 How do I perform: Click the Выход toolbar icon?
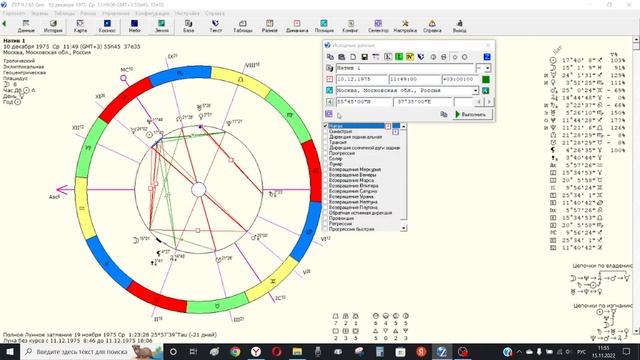click(x=459, y=27)
